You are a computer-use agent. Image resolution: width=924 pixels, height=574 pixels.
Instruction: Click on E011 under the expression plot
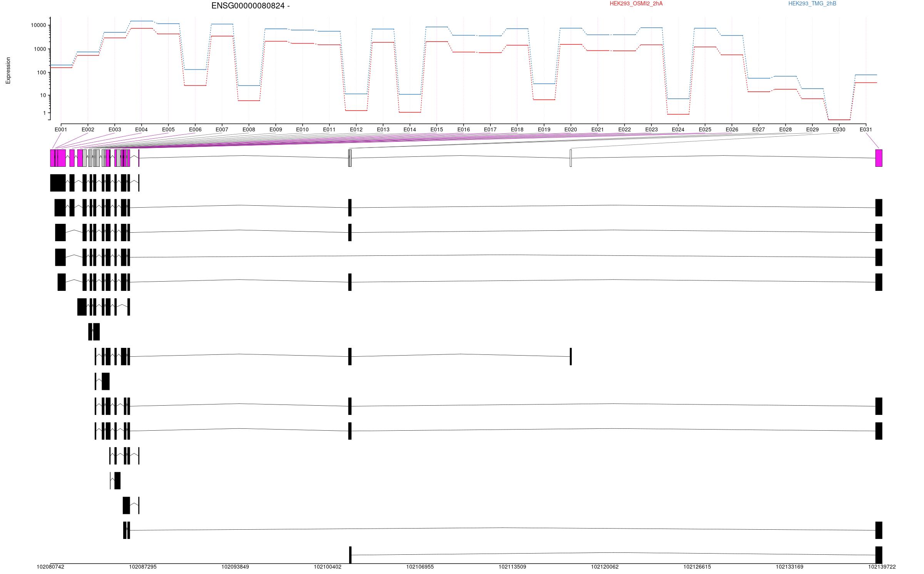tap(329, 130)
